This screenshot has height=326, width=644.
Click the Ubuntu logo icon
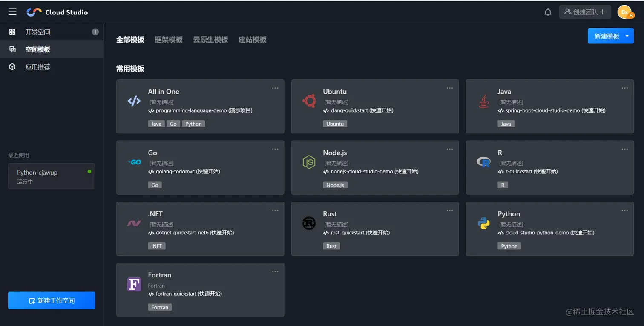pyautogui.click(x=309, y=101)
